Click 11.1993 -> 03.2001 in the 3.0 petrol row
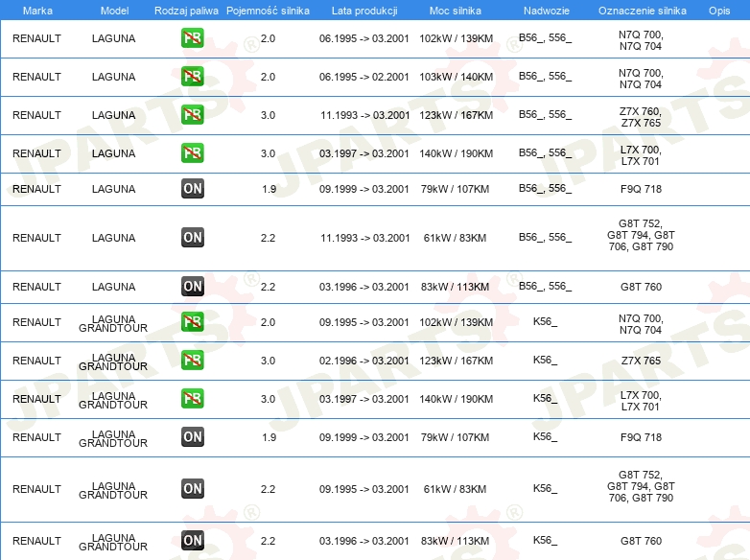This screenshot has width=750, height=560. [x=365, y=115]
